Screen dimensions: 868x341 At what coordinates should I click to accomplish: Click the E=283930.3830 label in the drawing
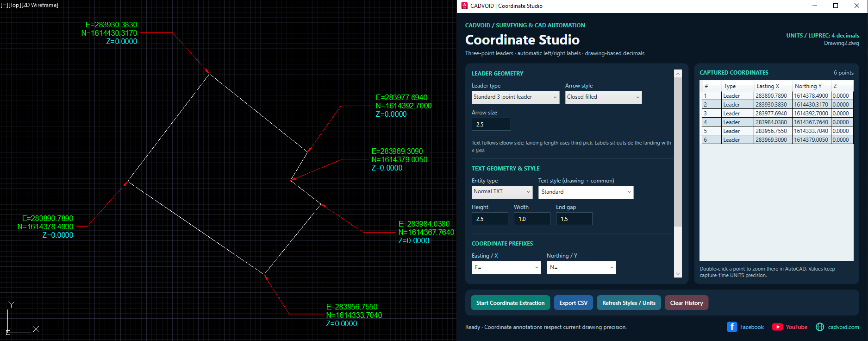click(111, 25)
